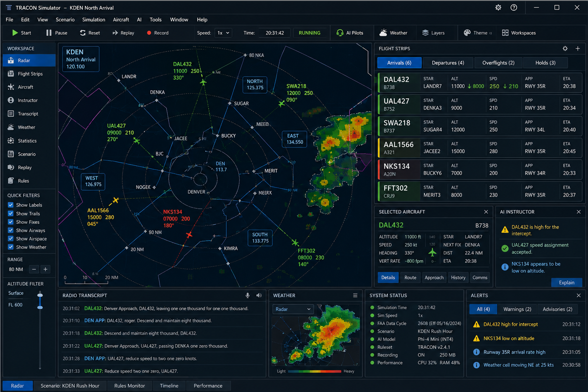Increase range with the plus button
Viewport: 588px width, 392px height.
click(45, 269)
